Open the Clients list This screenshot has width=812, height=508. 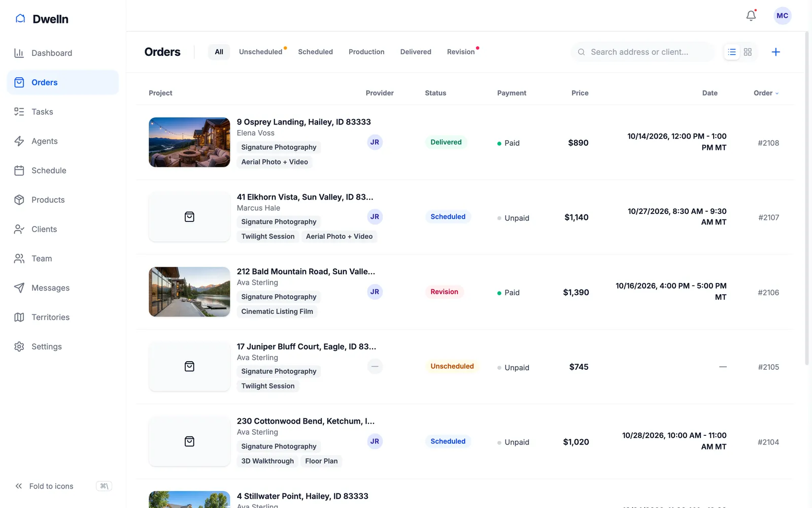tap(62, 229)
